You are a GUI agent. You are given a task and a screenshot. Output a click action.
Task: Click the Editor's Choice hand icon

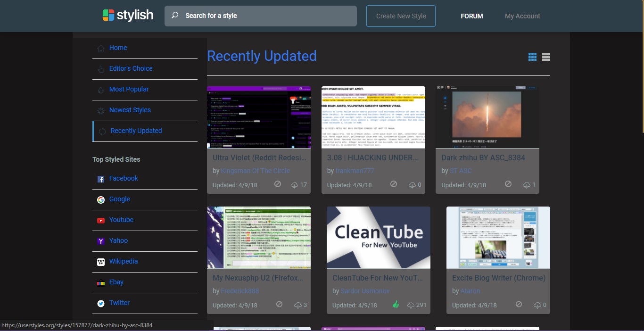click(101, 69)
